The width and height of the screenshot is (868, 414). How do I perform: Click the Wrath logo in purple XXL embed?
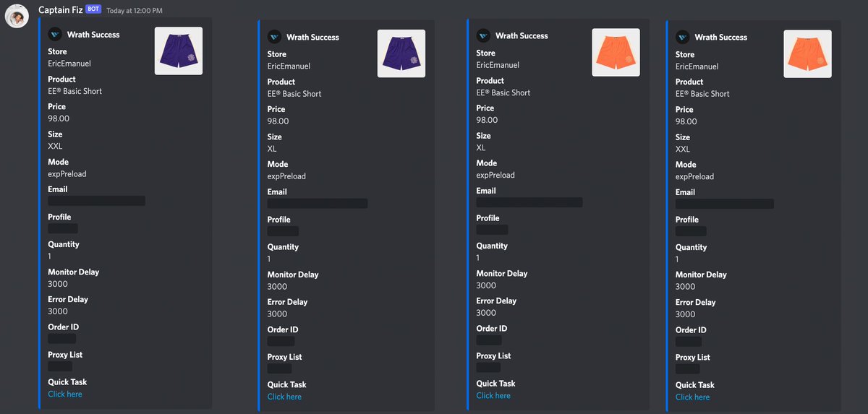coord(55,34)
